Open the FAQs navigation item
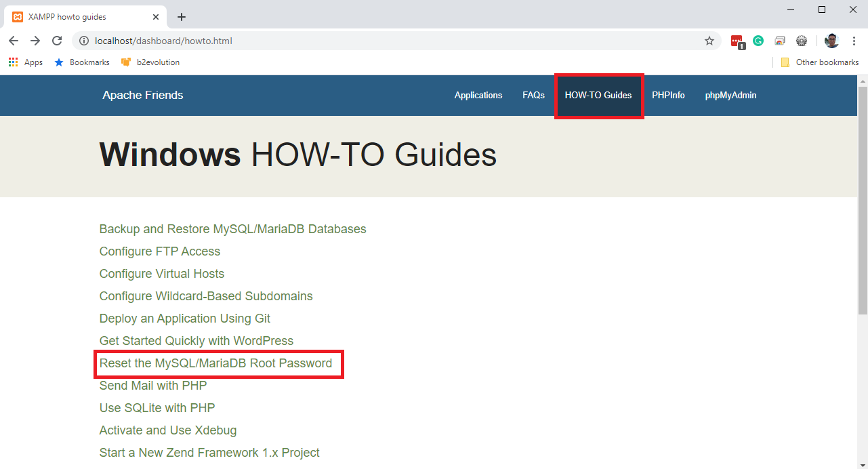 coord(533,96)
